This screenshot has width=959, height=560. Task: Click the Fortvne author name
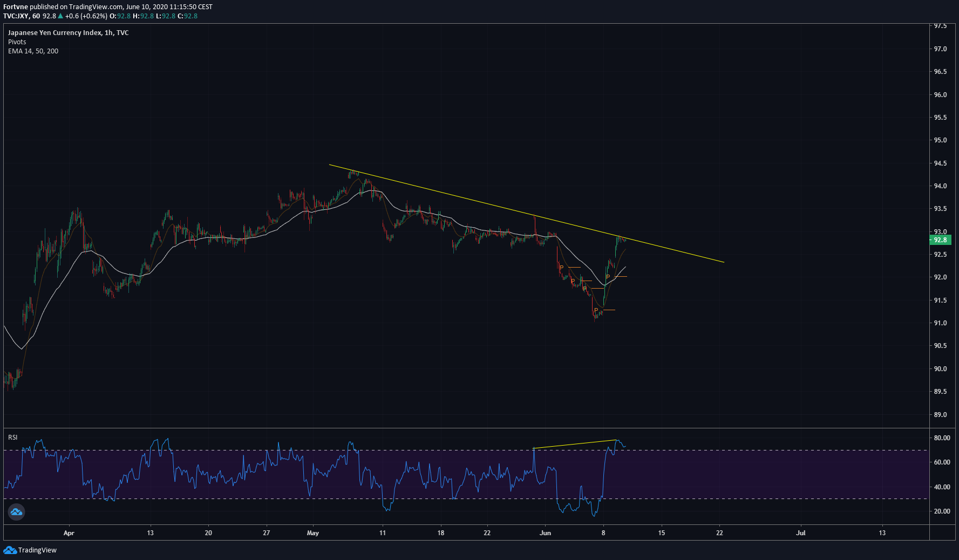point(16,7)
